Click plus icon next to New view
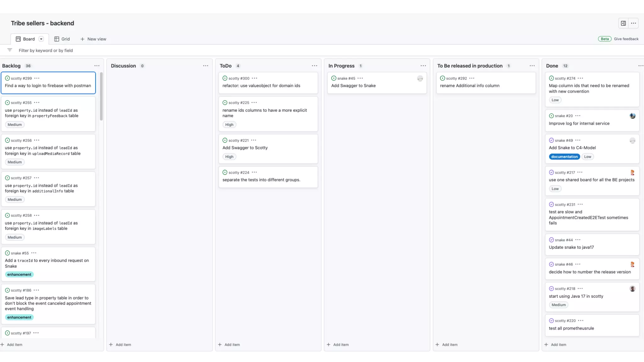 [x=82, y=39]
